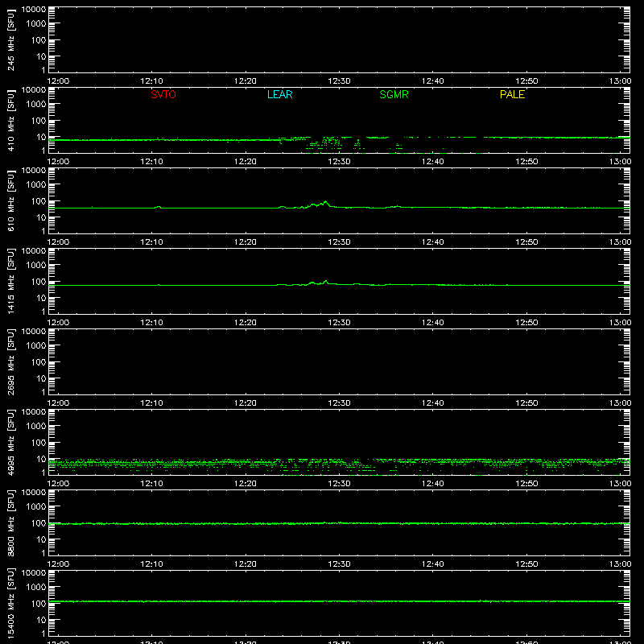Click the 12:10 tick under the 1415 MHz panel
Screen dimensions: 644x644
point(151,323)
